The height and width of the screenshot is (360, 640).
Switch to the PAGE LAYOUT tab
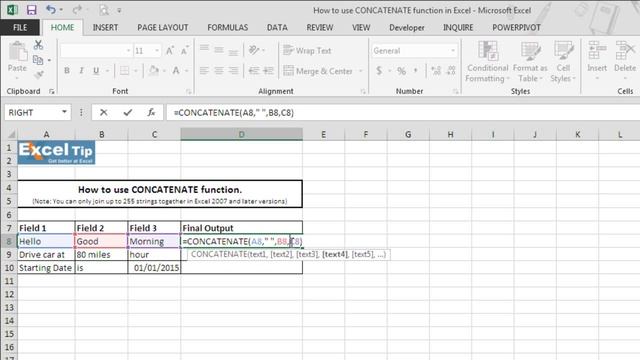(x=162, y=27)
